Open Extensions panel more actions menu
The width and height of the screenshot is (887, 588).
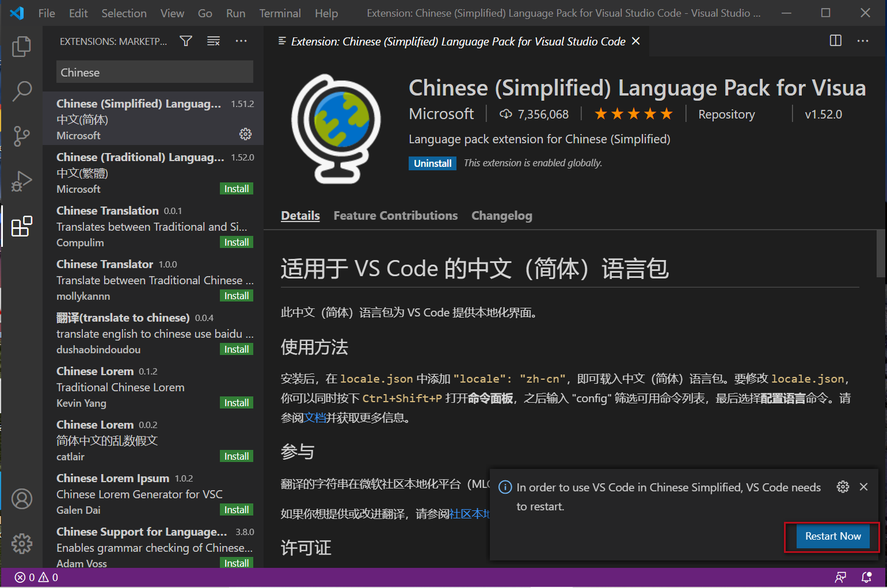click(x=241, y=41)
